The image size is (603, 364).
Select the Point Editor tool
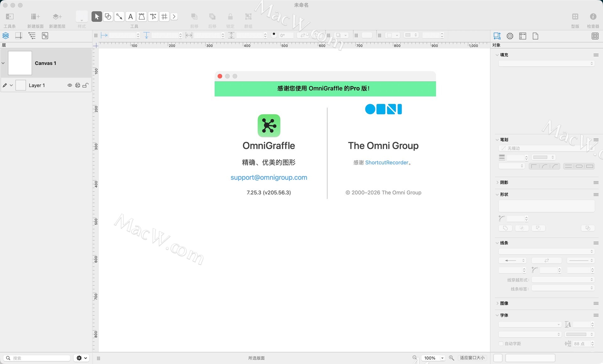pyautogui.click(x=153, y=17)
